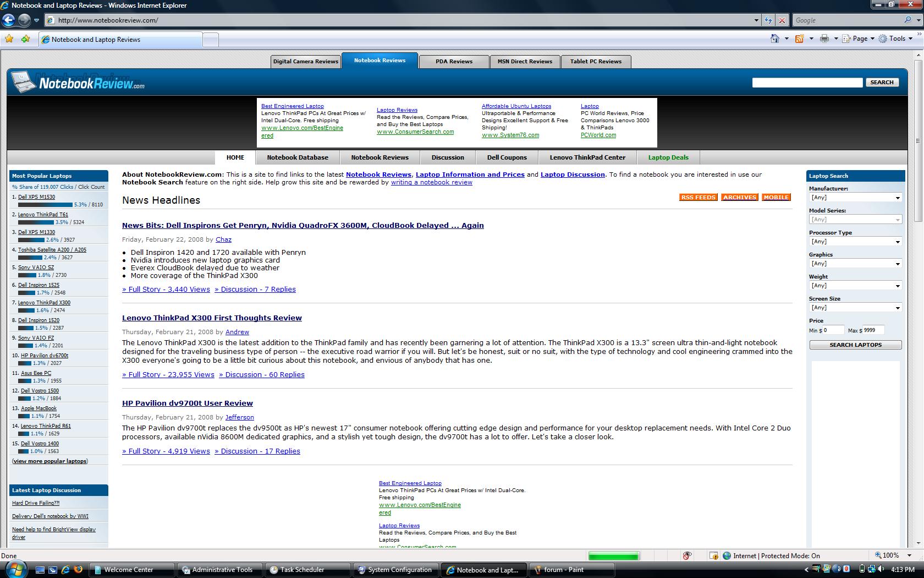This screenshot has width=924, height=578.
Task: Click the small page icon on the tab
Action: (46, 40)
